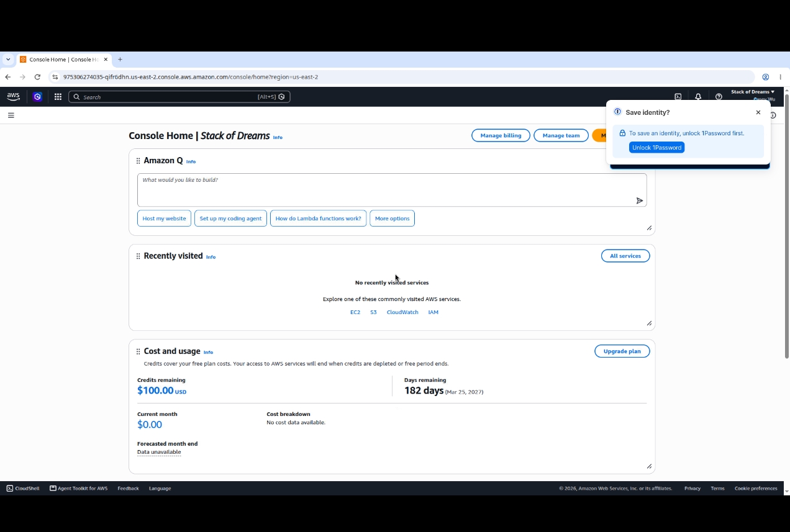Open the help question mark menu
Screen dimensions: 790x532
pos(719,97)
